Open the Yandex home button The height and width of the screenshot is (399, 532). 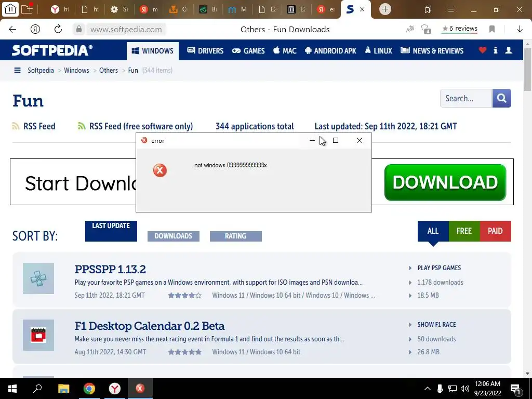coord(35,30)
